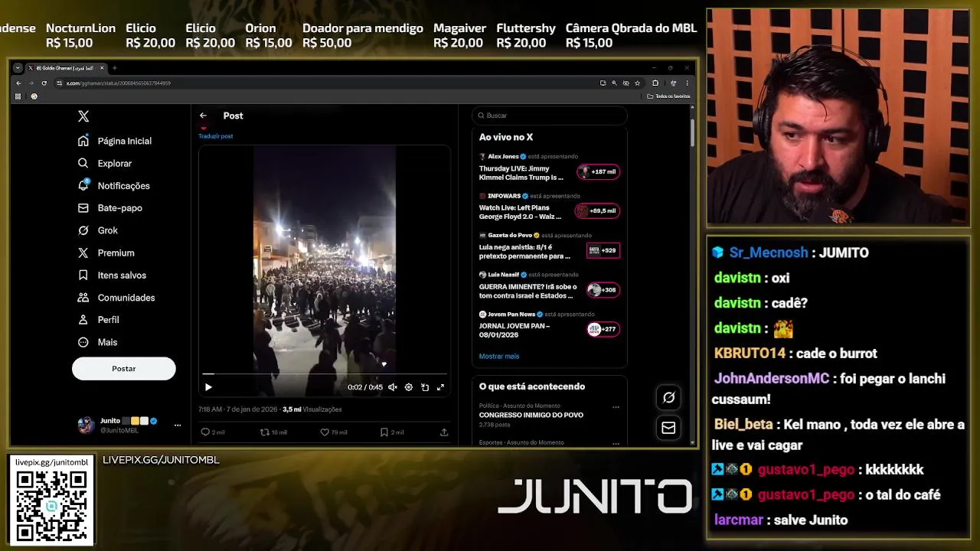Bookmark the post with 2 mil saves

coord(392,432)
